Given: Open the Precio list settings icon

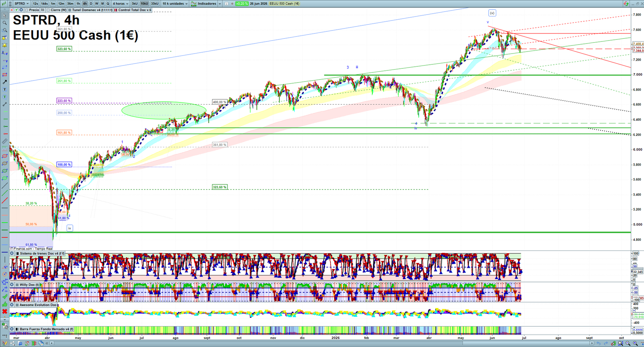Looking at the screenshot, I should 43,10.
